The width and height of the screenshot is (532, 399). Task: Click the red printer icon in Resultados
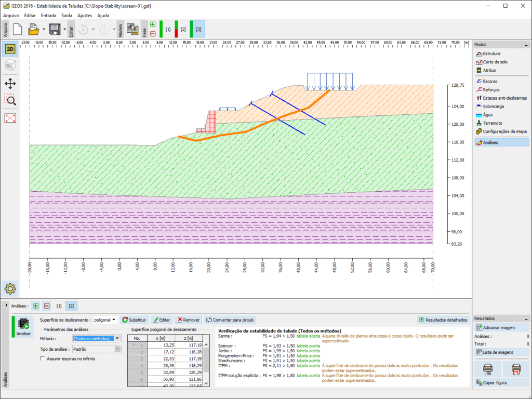516,368
